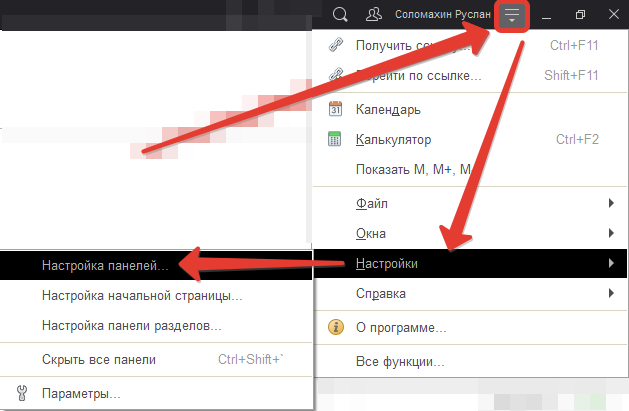Expand the Файл submenu
This screenshot has width=629, height=411.
tap(470, 203)
